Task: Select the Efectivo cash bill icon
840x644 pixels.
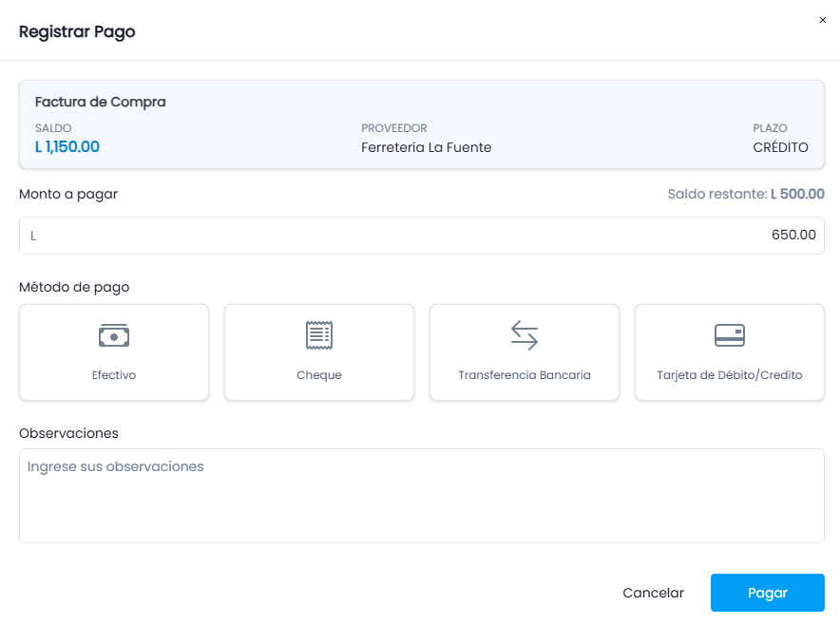Action: coord(114,335)
